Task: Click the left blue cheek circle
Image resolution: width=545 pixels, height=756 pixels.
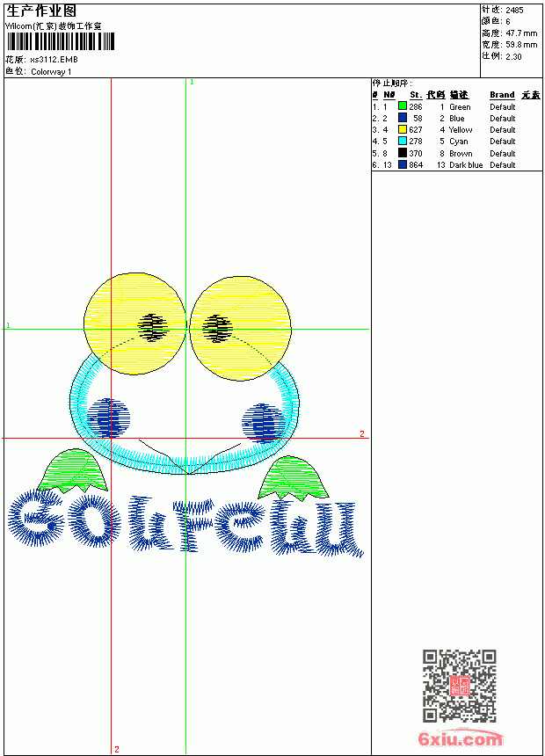Action: tap(109, 417)
